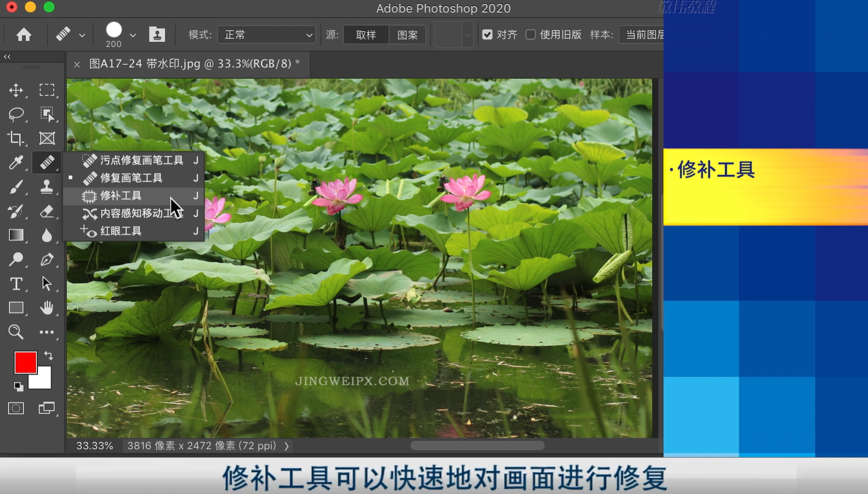Viewport: 868px width, 494px height.
Task: Set source to 图案
Action: (407, 35)
